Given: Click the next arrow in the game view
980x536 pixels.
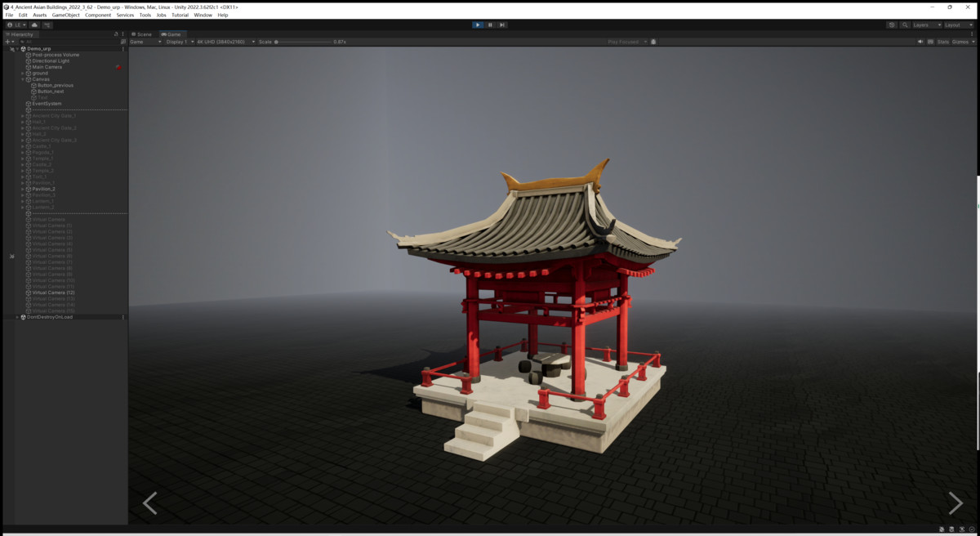Looking at the screenshot, I should (954, 503).
